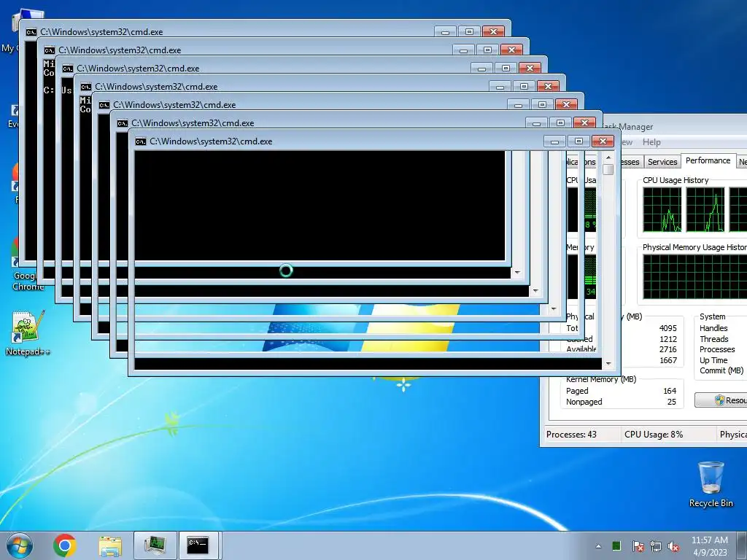Open the Action Center flag tray icon
Screen dimensions: 747x560
coord(638,546)
